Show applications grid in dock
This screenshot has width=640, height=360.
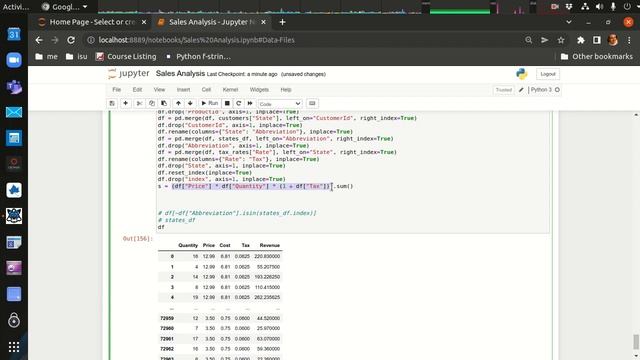(14, 347)
